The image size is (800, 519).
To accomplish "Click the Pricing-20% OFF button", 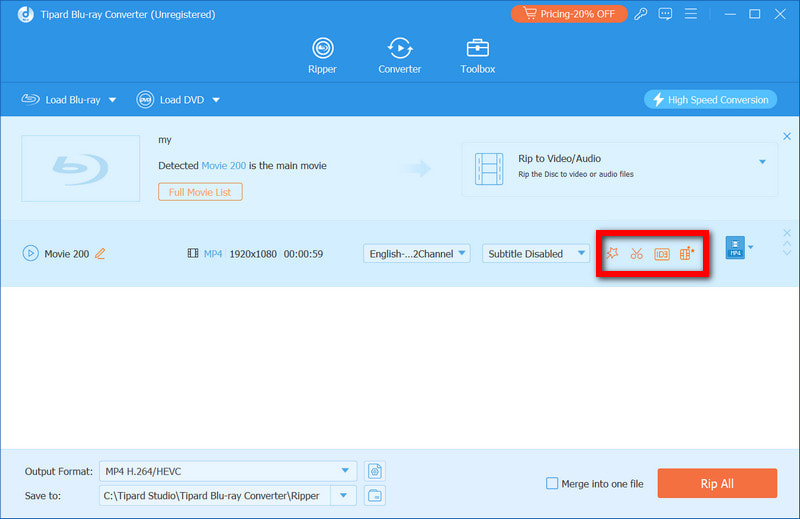I will tap(569, 14).
